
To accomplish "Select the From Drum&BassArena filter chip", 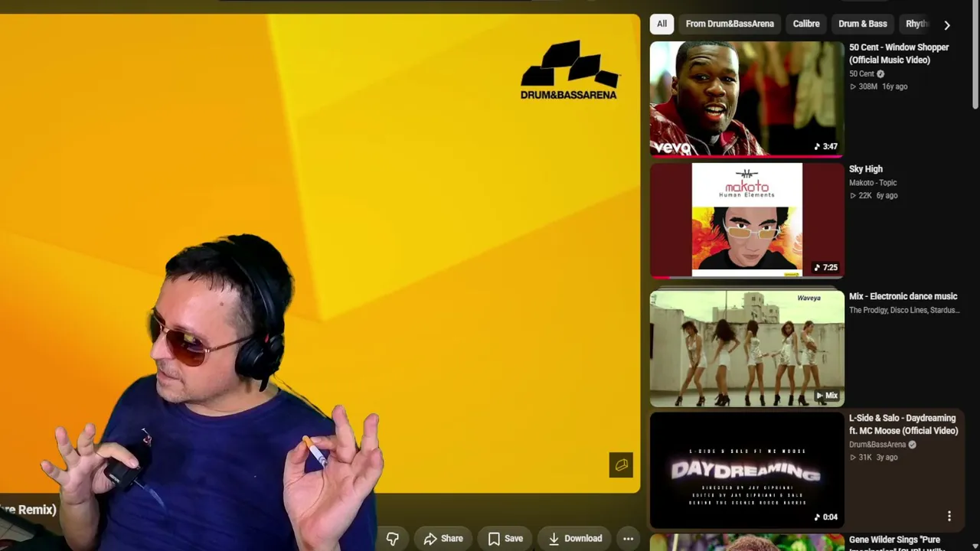I will point(730,24).
